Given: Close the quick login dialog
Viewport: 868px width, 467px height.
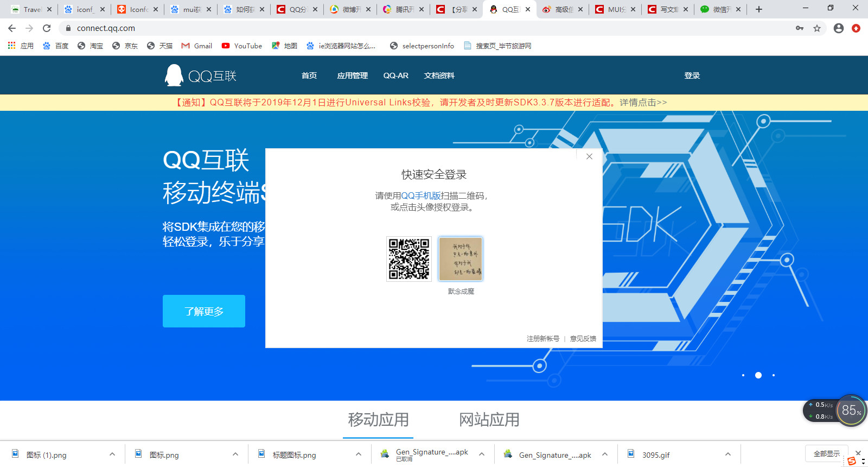Looking at the screenshot, I should (589, 156).
